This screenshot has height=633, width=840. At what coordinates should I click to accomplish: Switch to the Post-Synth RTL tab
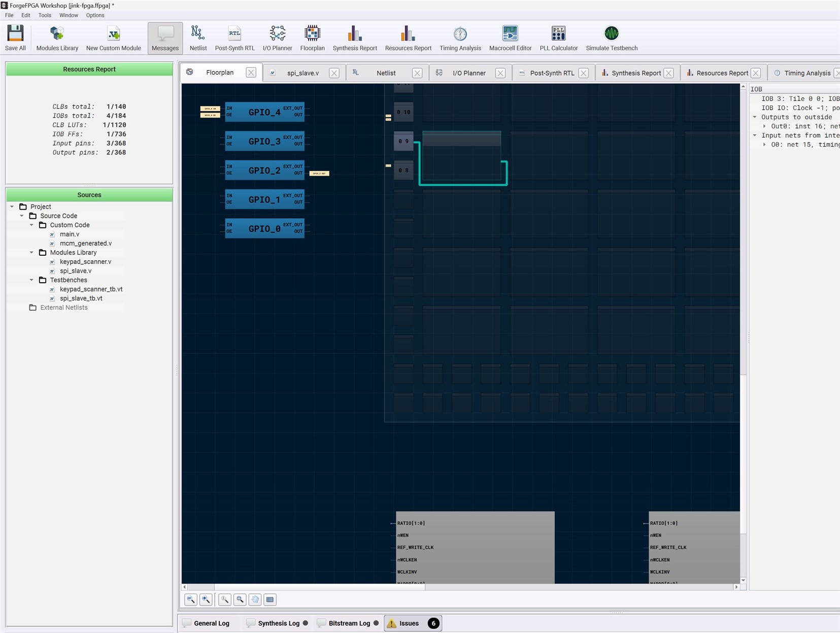(552, 73)
